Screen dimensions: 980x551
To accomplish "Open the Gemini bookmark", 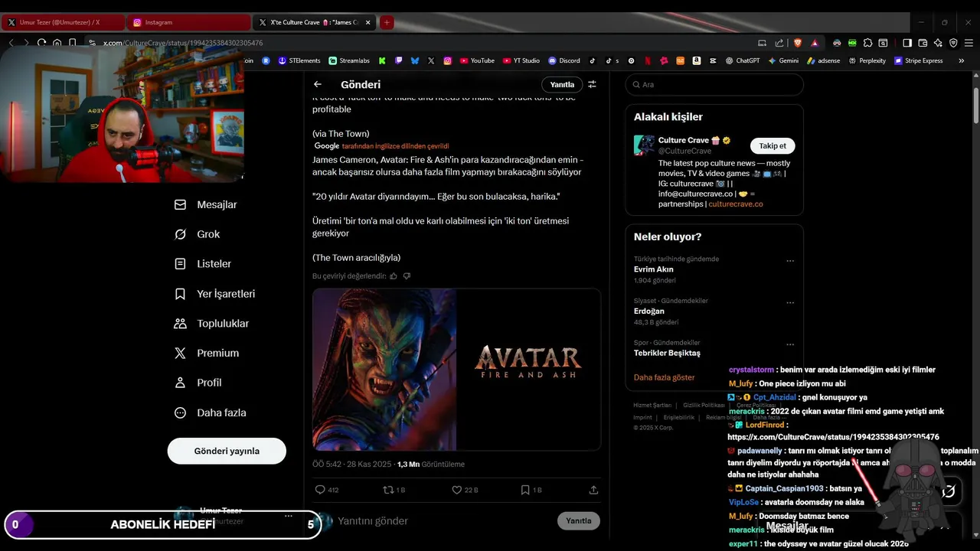I will (x=783, y=60).
